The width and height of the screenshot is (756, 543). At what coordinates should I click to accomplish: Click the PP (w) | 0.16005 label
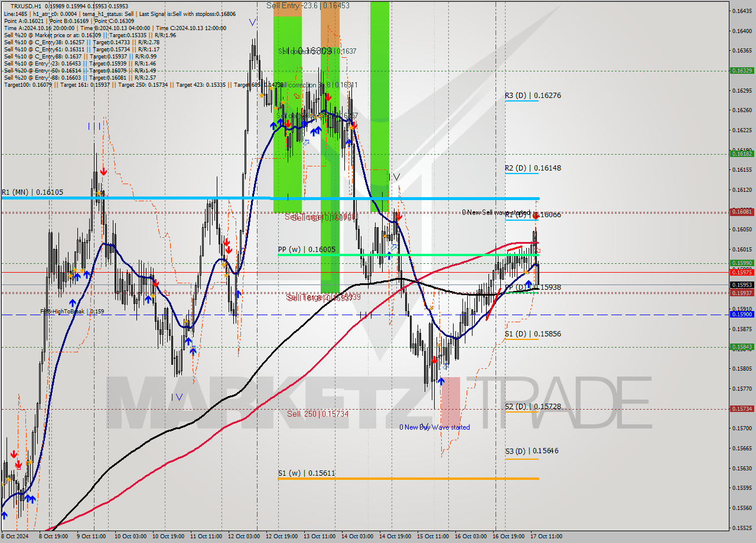click(x=307, y=250)
